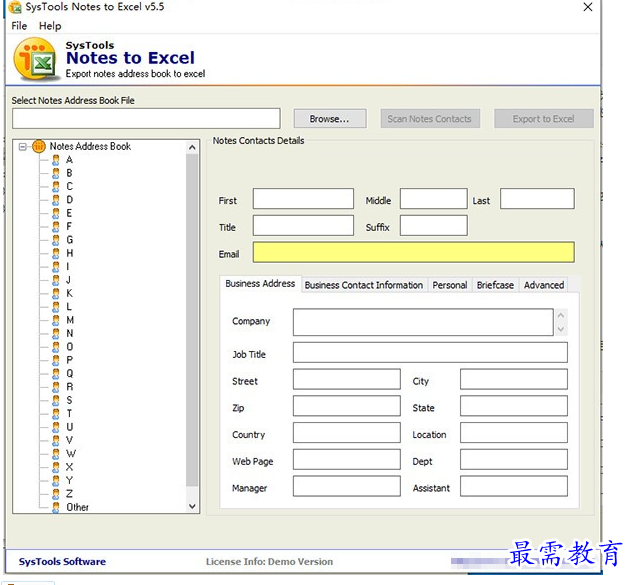Click the Assistant field

point(514,486)
